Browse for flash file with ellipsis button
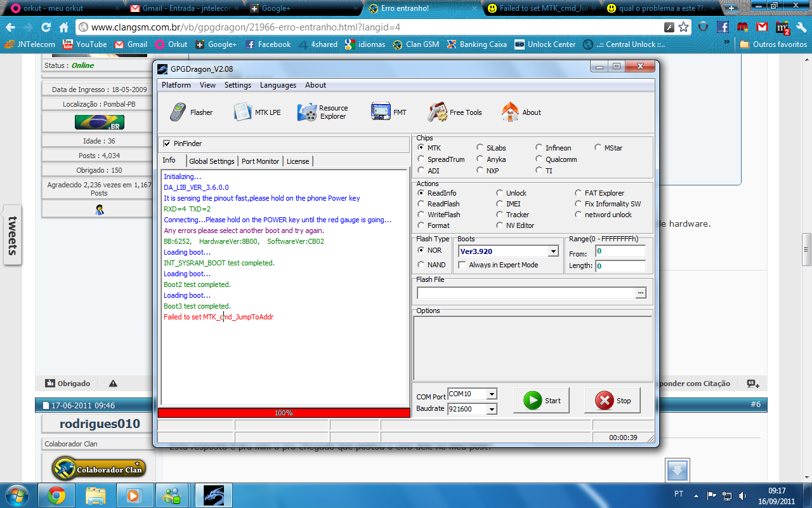The image size is (812, 508). click(641, 293)
